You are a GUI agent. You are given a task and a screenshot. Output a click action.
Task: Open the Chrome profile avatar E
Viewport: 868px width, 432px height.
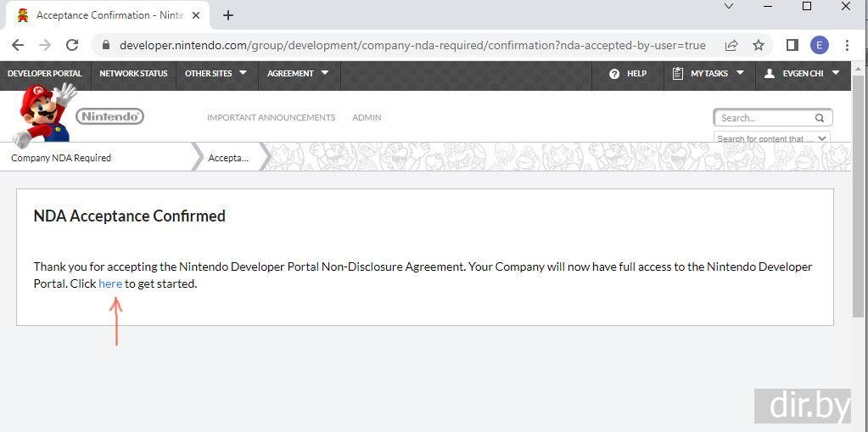[x=820, y=46]
